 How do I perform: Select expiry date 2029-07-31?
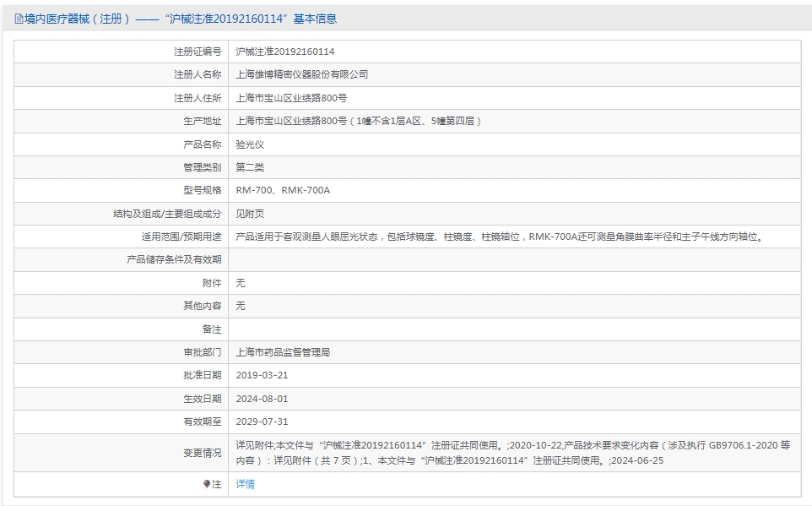(x=262, y=422)
